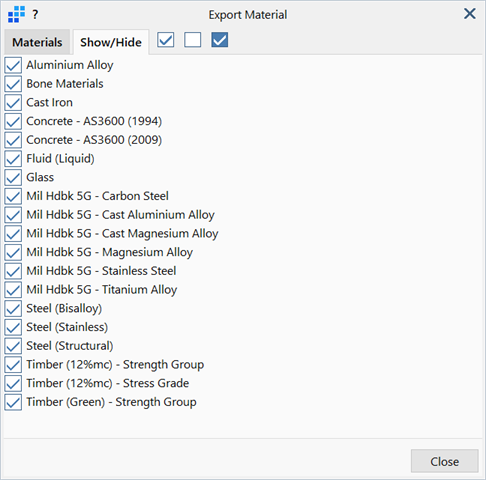
Task: Click the filled blue checkmark toolbar icon
Action: coord(220,40)
